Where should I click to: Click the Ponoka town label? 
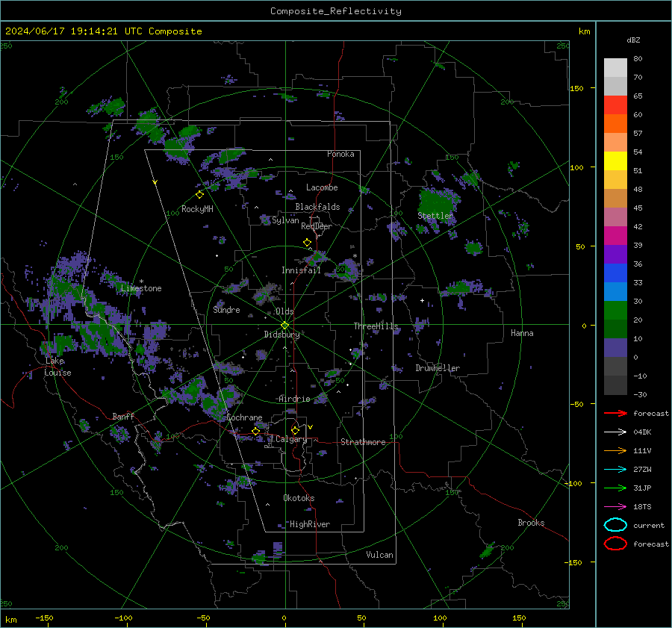click(x=340, y=154)
